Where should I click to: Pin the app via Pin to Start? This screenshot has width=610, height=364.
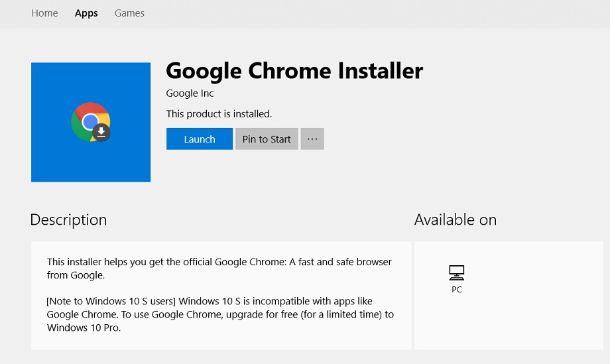267,139
